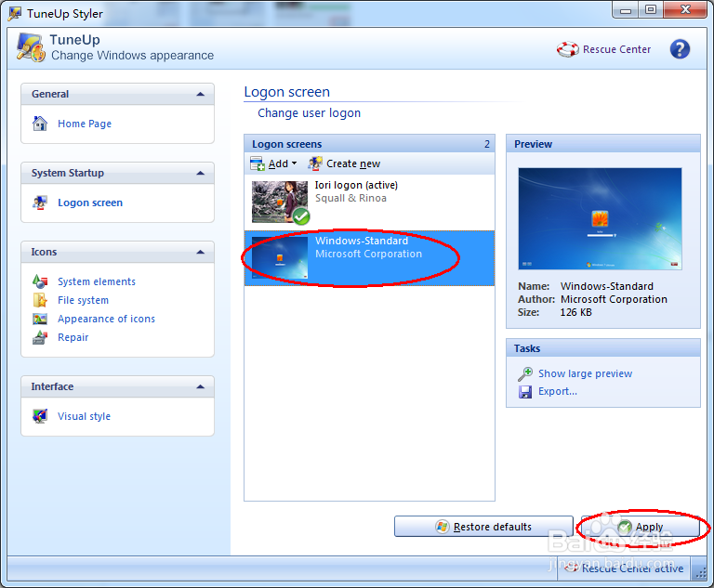The image size is (714, 588).
Task: Click the Repair tool icon
Action: [40, 337]
